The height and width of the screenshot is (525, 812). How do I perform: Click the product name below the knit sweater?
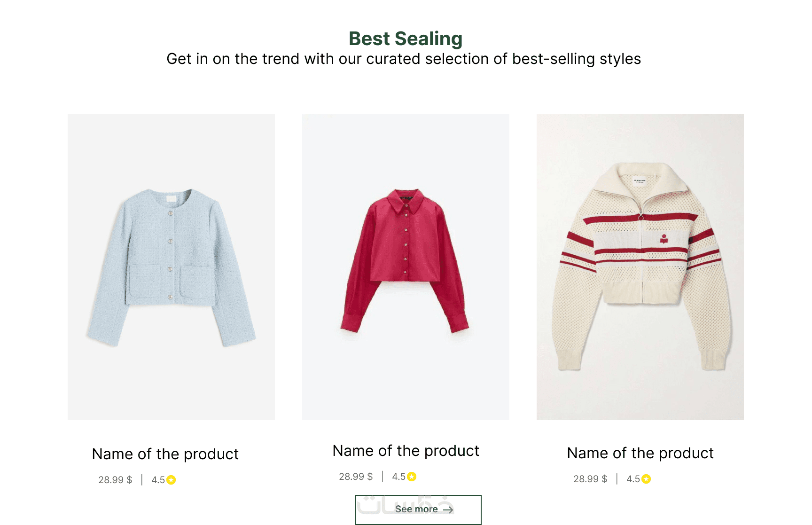pyautogui.click(x=640, y=453)
